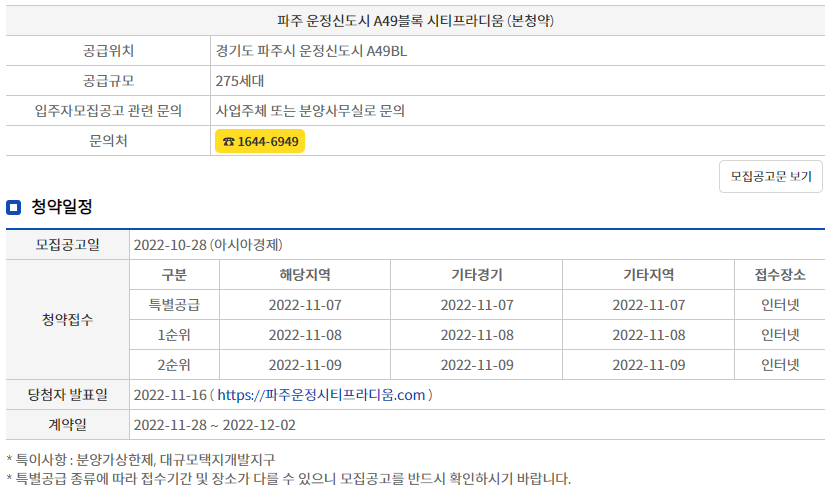Viewport: 825px width, 491px height.
Task: Click the 구분 column header
Action: click(x=174, y=275)
